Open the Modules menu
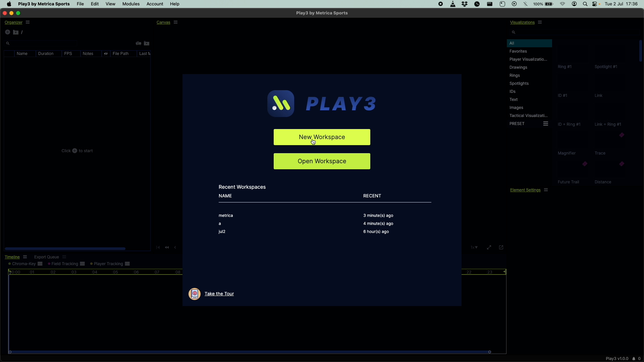This screenshot has height=362, width=644. point(131,4)
